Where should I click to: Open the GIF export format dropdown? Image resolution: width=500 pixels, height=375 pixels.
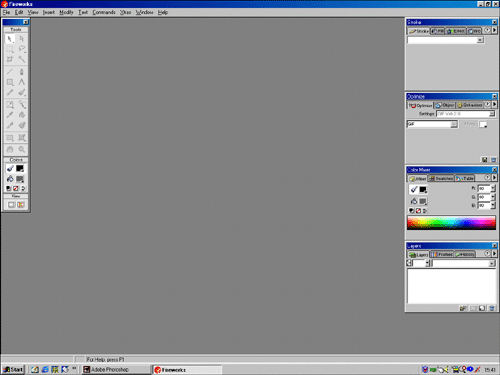(454, 124)
